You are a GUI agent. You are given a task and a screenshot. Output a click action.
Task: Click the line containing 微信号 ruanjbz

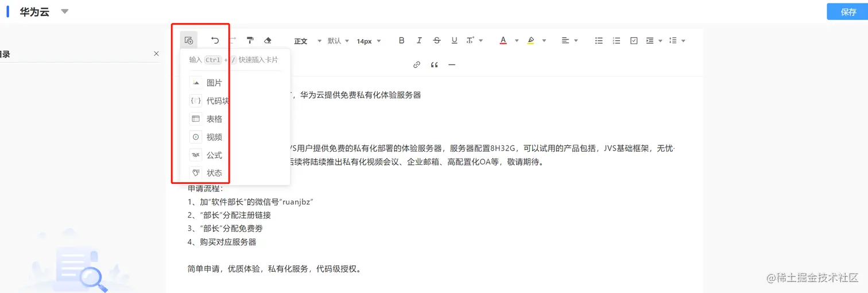click(250, 202)
